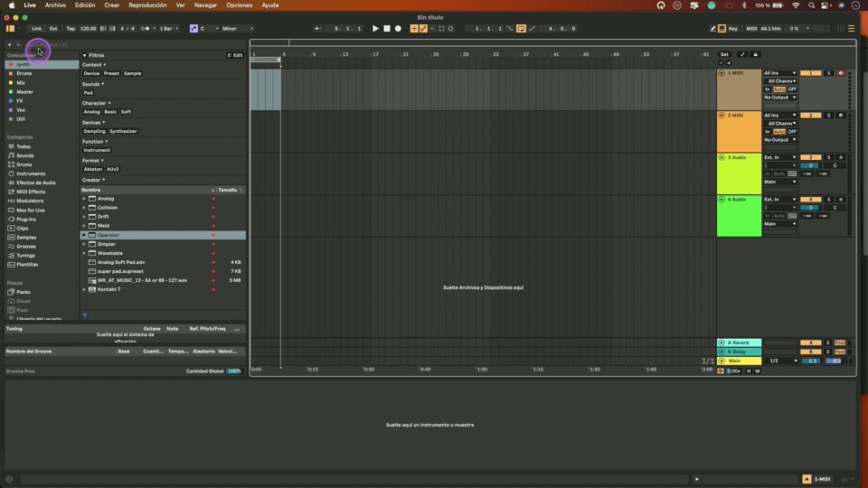Open Ext. In dropdown on 3 Audio
868x488 pixels.
coord(780,157)
